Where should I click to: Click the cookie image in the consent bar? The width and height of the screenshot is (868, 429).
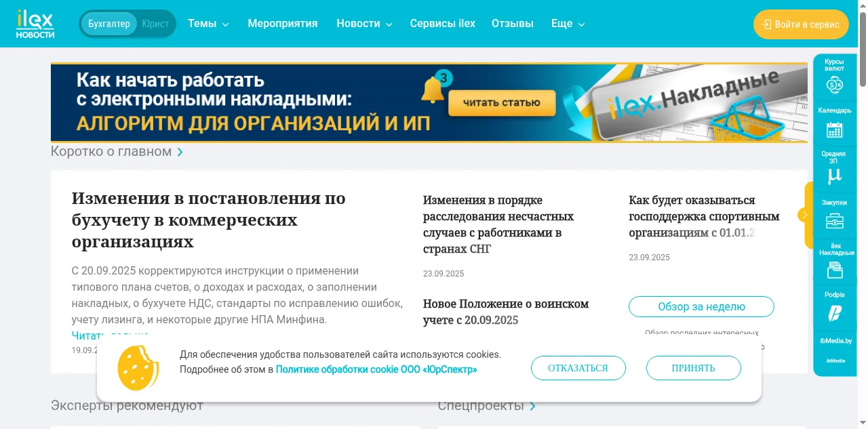click(x=138, y=368)
